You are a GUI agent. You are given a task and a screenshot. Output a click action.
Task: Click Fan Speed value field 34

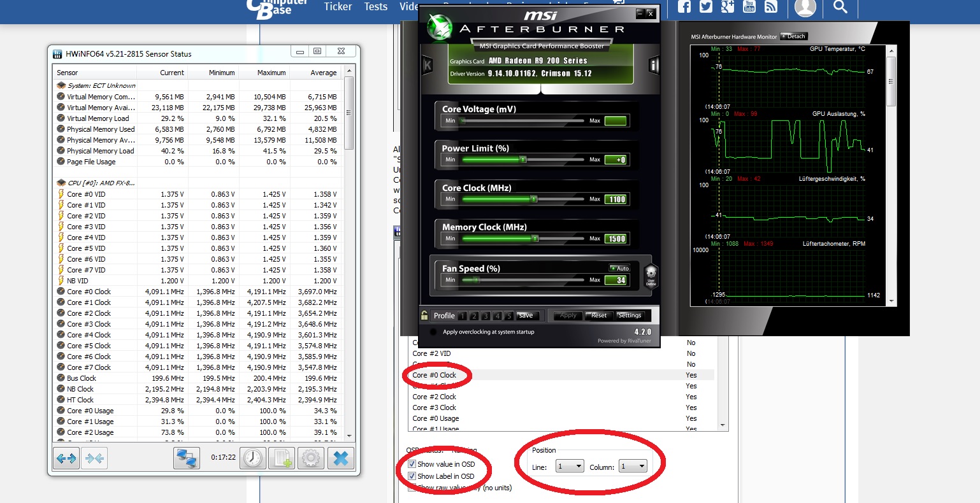616,280
